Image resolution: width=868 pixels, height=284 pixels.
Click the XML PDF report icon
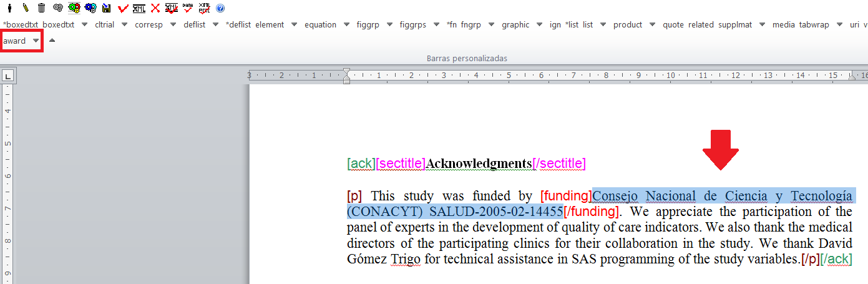coord(204,8)
